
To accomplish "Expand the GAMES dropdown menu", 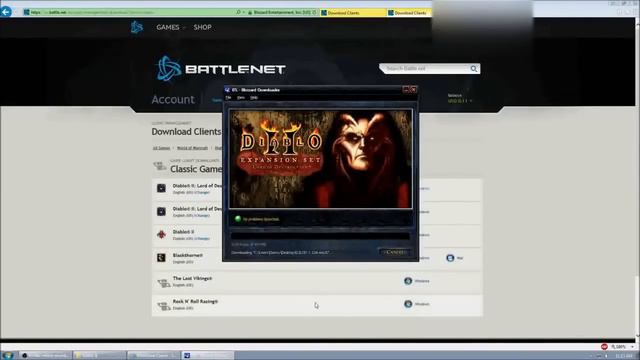I will point(171,27).
